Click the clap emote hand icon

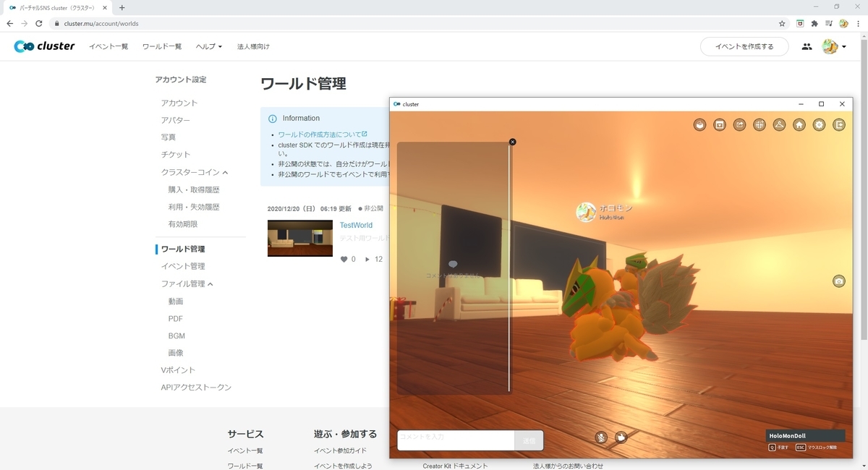621,437
